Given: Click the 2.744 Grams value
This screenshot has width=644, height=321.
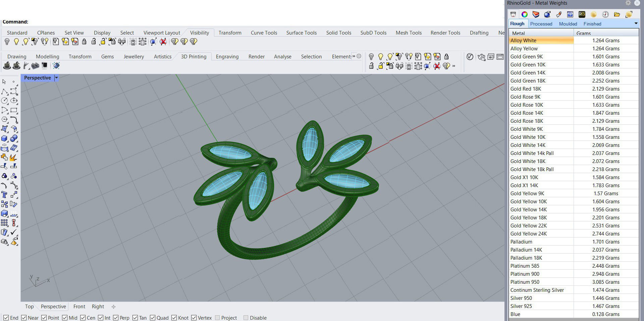Looking at the screenshot, I should coord(606,233).
